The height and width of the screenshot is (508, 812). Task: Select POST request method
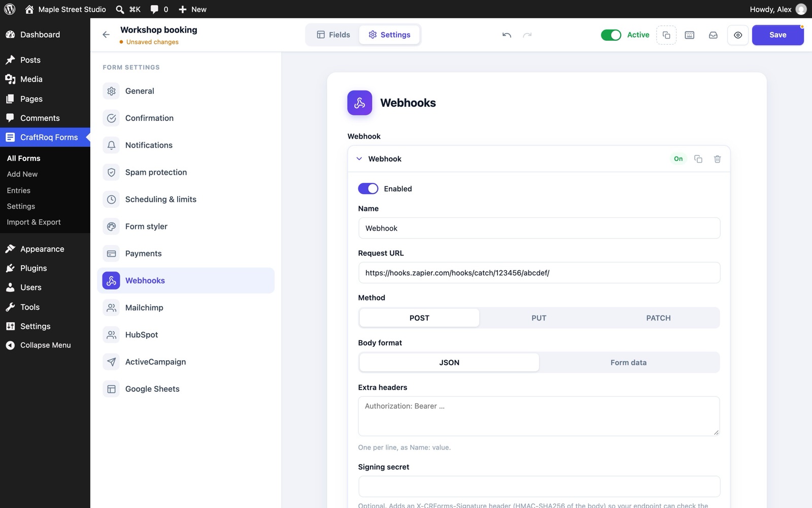click(x=419, y=318)
